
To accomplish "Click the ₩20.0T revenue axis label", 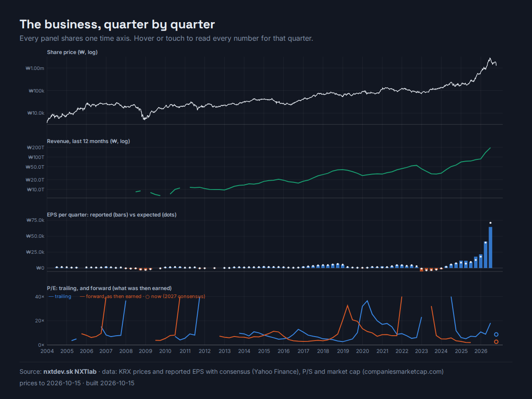I will (35, 180).
